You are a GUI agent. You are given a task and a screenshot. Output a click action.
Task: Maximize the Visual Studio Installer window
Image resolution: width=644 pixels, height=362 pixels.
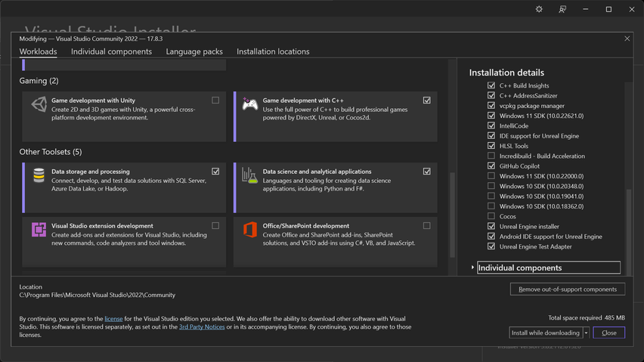[x=608, y=9]
